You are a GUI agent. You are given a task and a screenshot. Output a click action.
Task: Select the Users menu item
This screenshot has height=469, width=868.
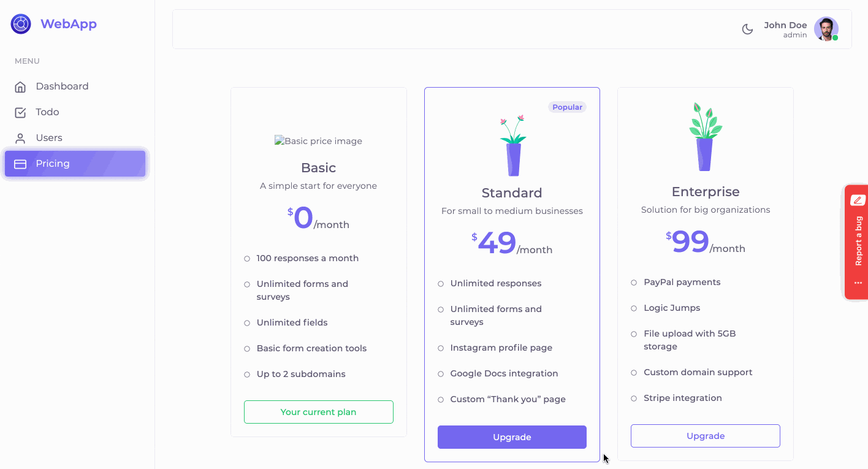pyautogui.click(x=49, y=138)
